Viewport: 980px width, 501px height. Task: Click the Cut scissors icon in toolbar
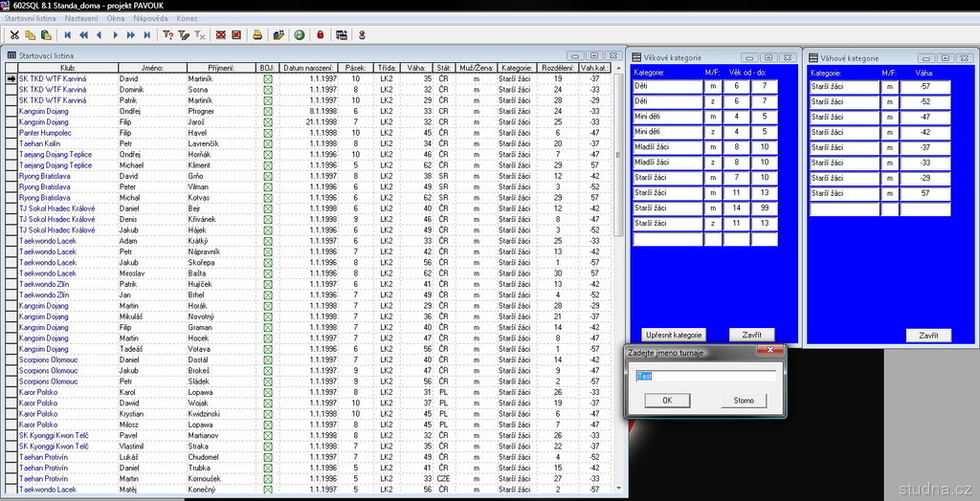click(15, 34)
